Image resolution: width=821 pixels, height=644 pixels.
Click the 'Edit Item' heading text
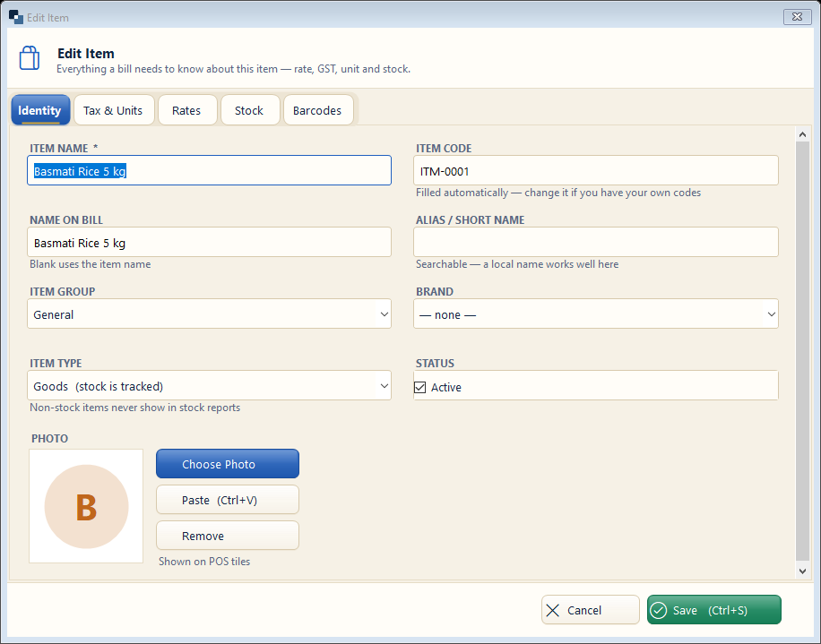click(x=86, y=54)
